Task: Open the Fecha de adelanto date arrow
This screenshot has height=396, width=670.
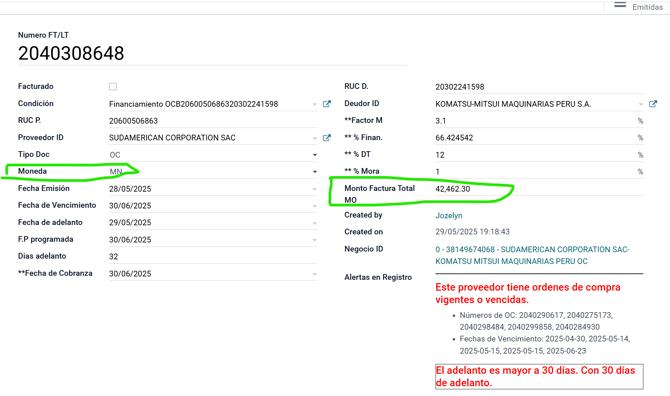Action: point(314,223)
